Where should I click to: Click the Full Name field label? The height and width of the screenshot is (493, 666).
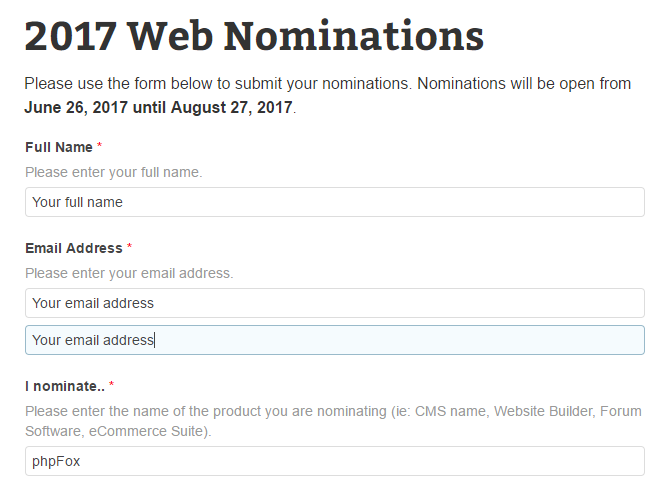tap(58, 147)
